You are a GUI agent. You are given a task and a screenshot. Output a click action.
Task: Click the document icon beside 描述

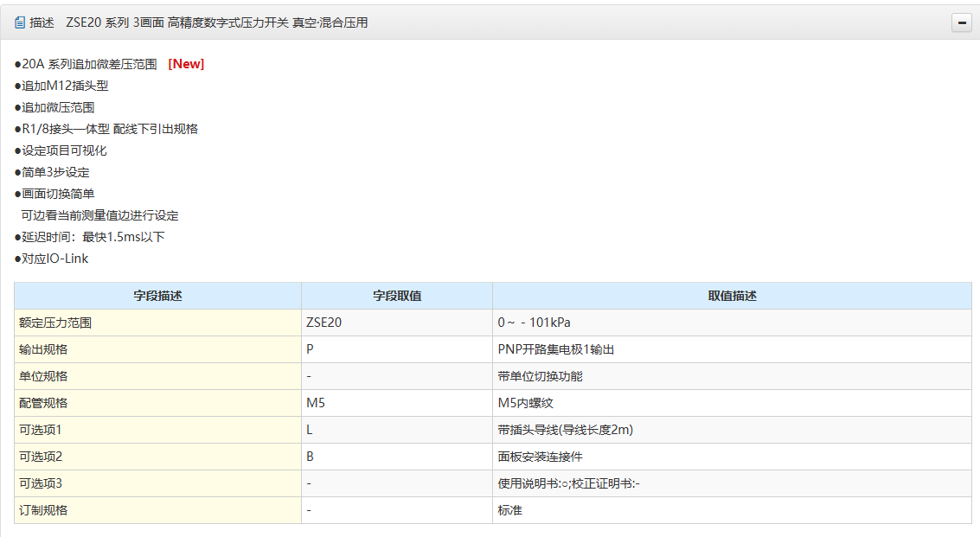click(20, 23)
